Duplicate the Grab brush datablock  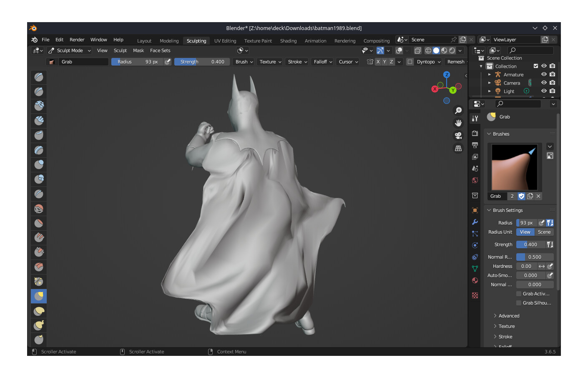pyautogui.click(x=530, y=196)
